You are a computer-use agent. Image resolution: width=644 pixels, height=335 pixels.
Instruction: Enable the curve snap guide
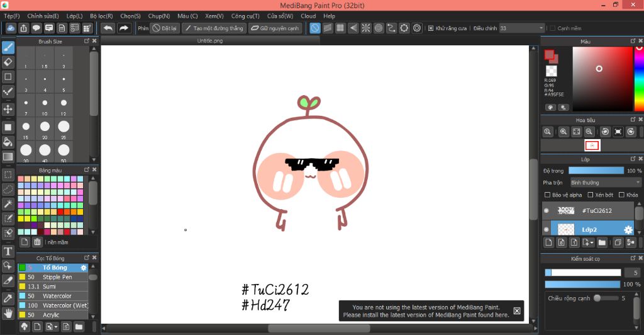pos(391,28)
